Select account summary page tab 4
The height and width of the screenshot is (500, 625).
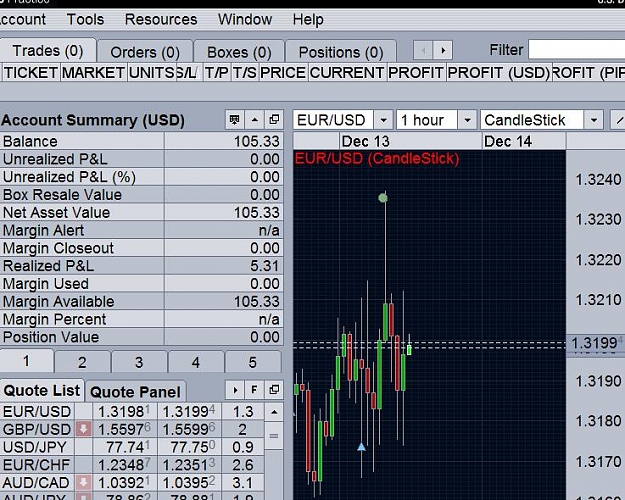pos(196,362)
